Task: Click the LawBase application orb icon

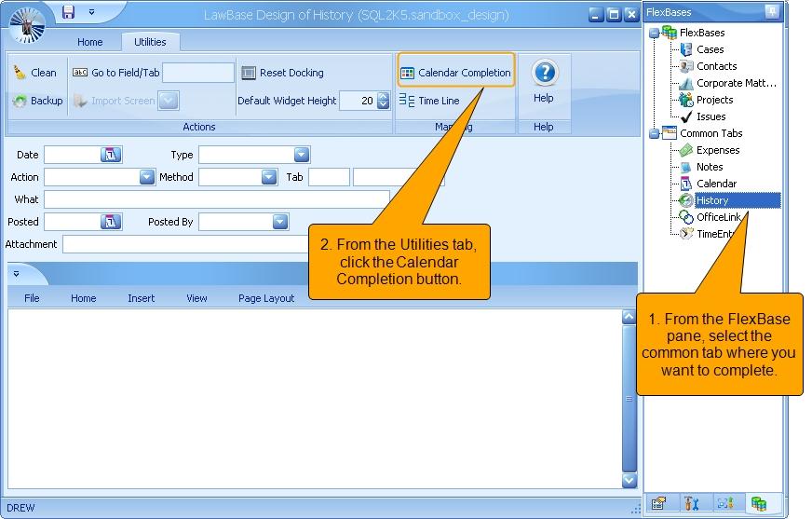Action: click(27, 24)
